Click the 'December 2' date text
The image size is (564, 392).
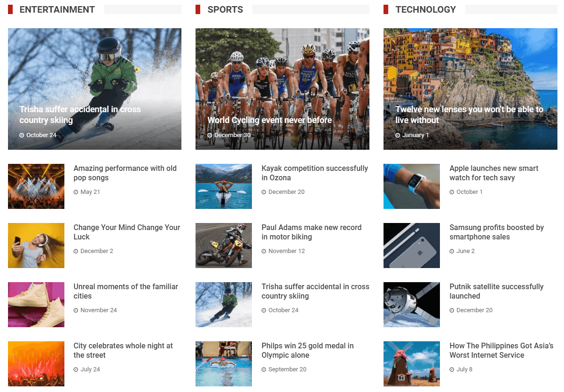point(97,251)
